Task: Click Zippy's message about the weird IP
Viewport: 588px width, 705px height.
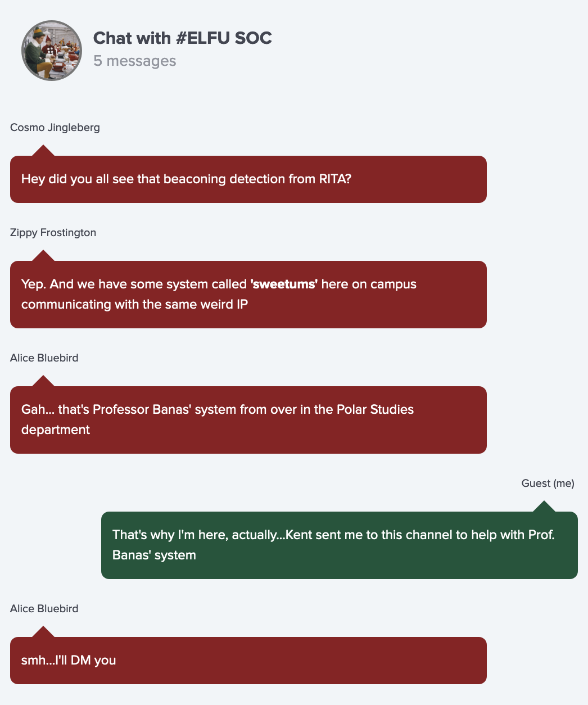Action: [248, 295]
